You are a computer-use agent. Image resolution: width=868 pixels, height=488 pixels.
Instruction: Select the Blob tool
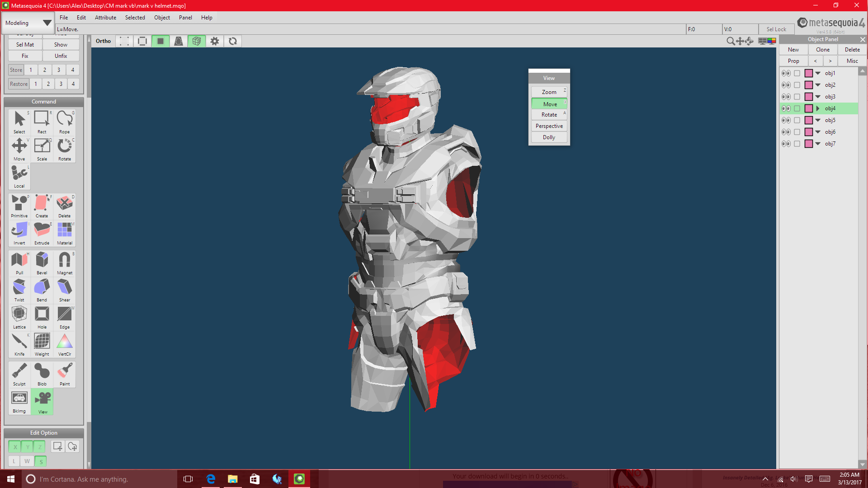[x=42, y=374]
